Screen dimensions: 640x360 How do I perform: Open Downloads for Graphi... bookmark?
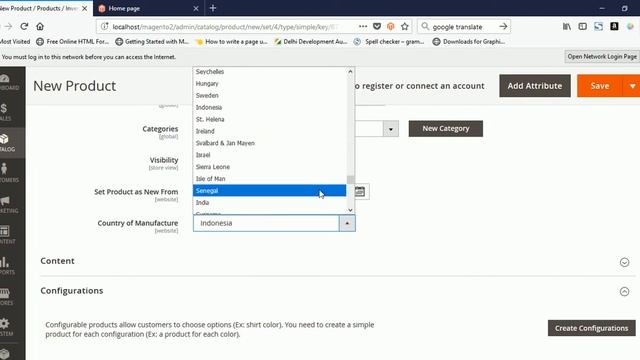469,41
